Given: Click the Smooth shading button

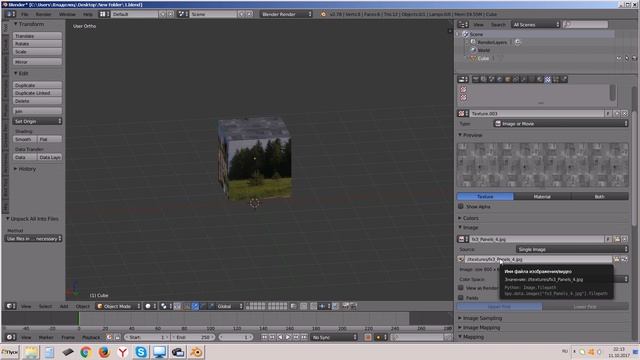Looking at the screenshot, I should pyautogui.click(x=24, y=139).
